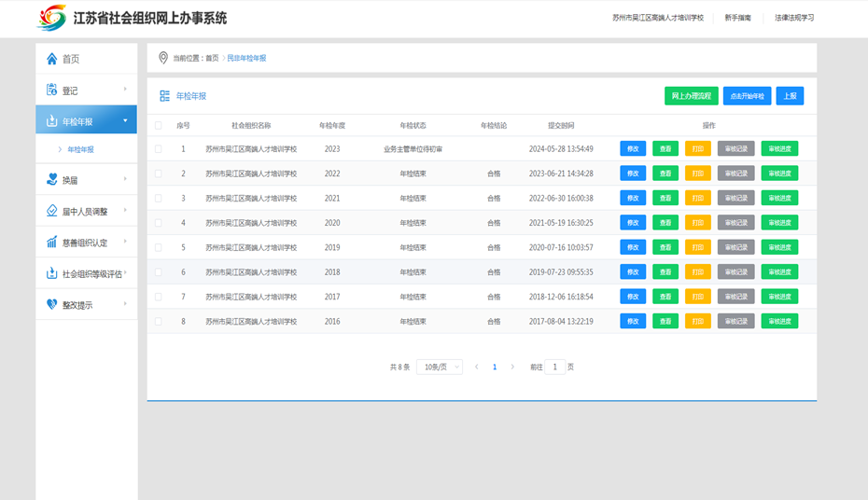The width and height of the screenshot is (868, 500).
Task: Expand the 届中人员调整 menu arrow
Action: click(x=125, y=210)
